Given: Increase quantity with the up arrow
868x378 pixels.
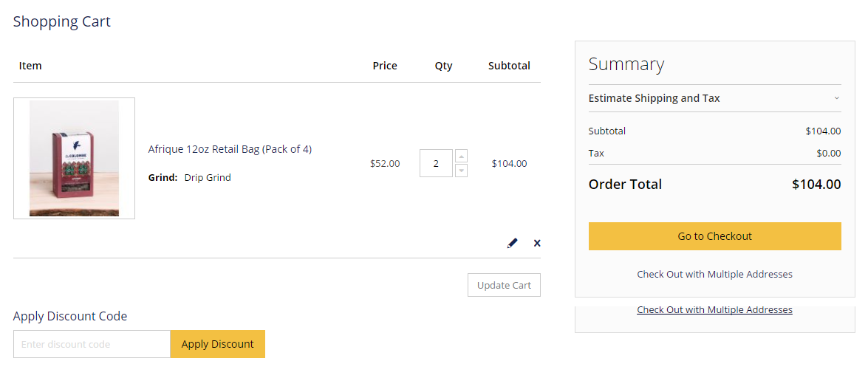Looking at the screenshot, I should coord(462,156).
